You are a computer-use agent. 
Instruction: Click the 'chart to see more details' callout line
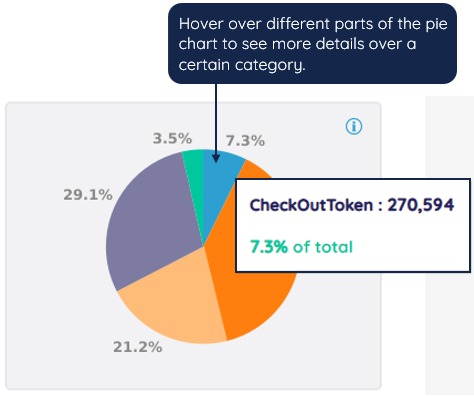tap(297, 44)
